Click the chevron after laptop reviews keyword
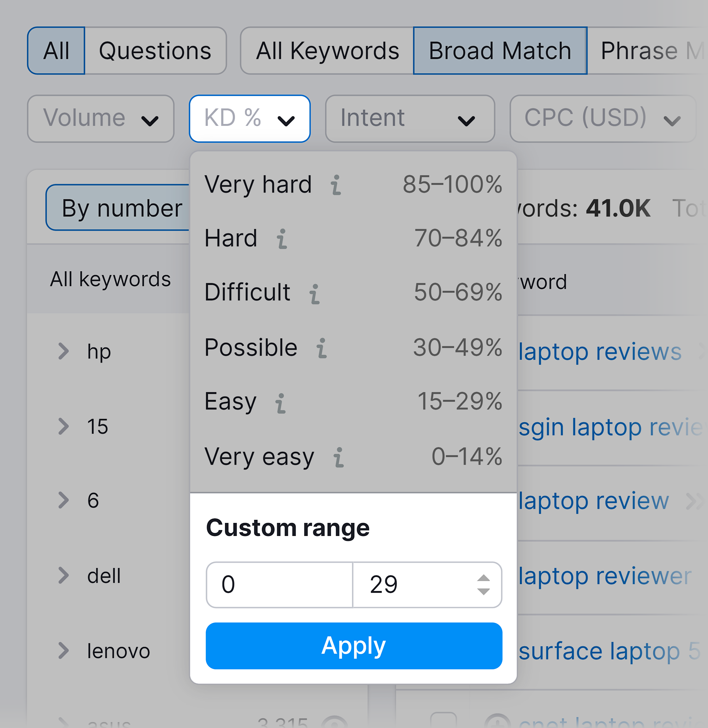Image resolution: width=708 pixels, height=728 pixels. pyautogui.click(x=701, y=351)
